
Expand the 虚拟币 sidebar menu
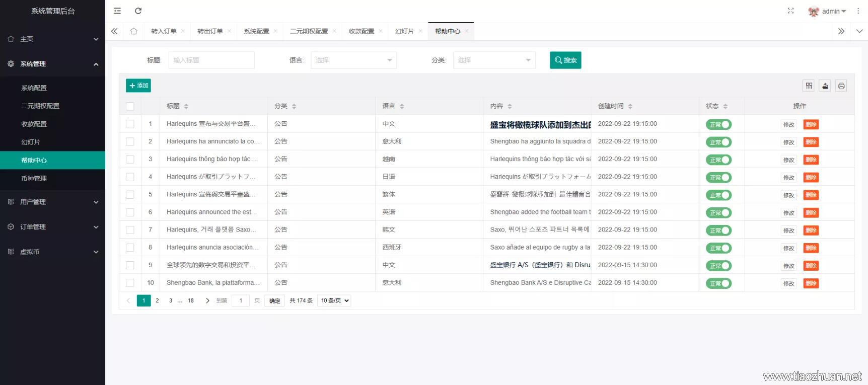(52, 252)
